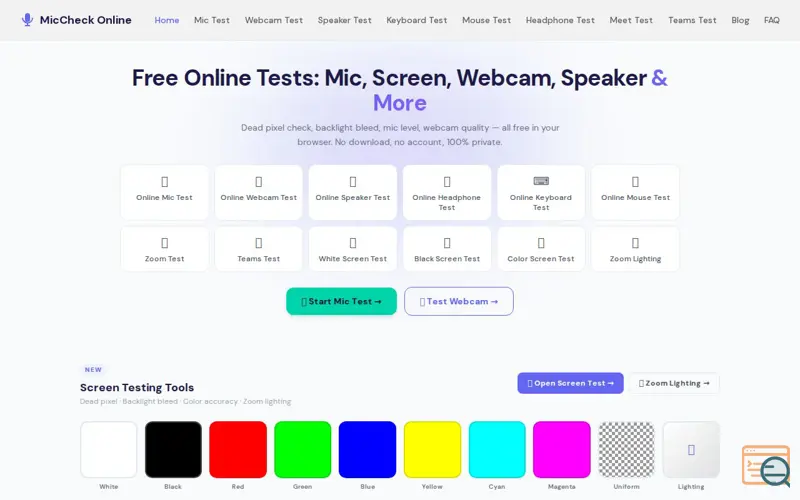800x500 pixels.
Task: Open the Mic Test nav item
Action: [212, 20]
